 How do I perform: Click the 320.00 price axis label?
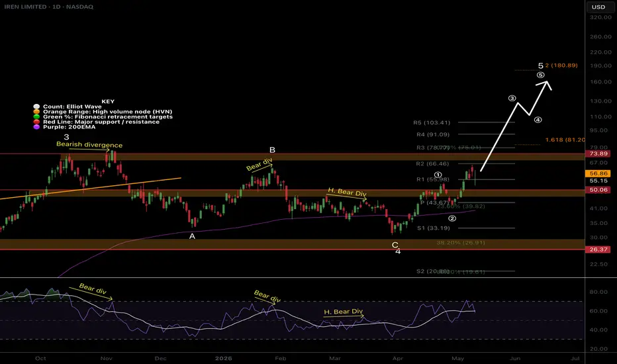point(600,17)
